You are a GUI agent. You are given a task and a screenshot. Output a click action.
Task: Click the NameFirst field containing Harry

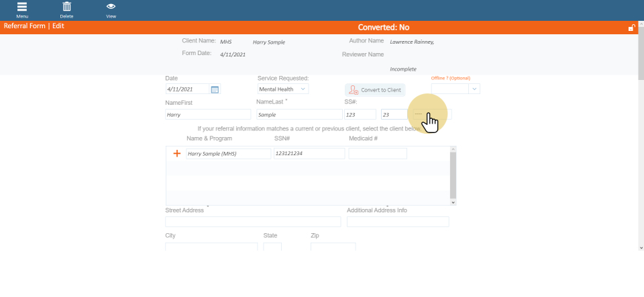click(208, 115)
